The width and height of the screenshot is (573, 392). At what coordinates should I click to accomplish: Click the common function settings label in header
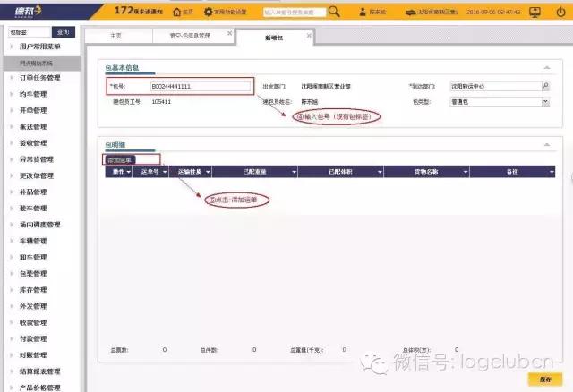pos(230,12)
